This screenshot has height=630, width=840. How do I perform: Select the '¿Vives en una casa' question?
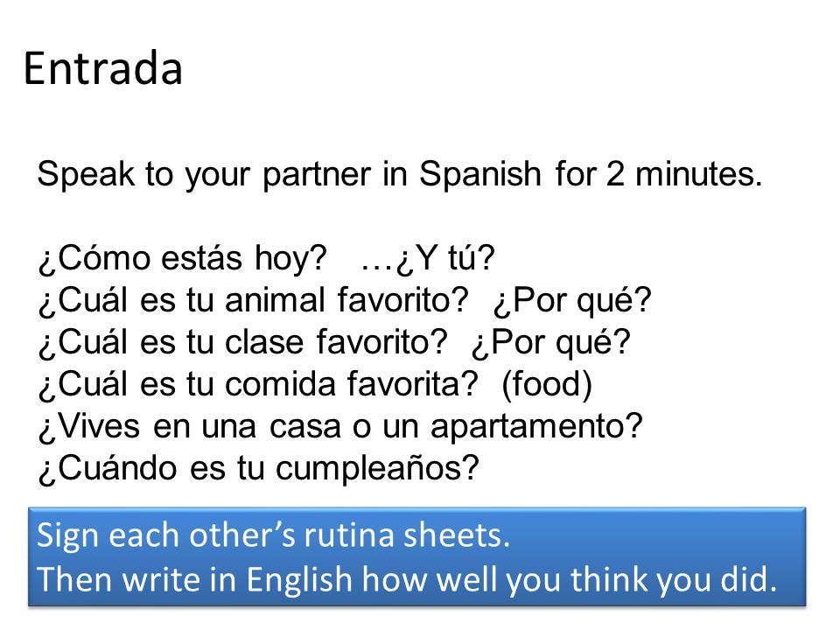340,426
